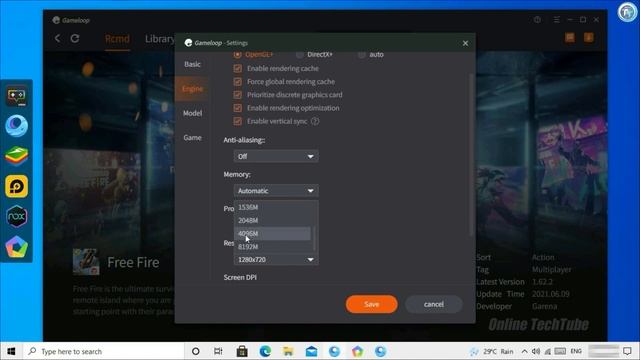
Task: Refresh the Gameloop page
Action: click(75, 38)
